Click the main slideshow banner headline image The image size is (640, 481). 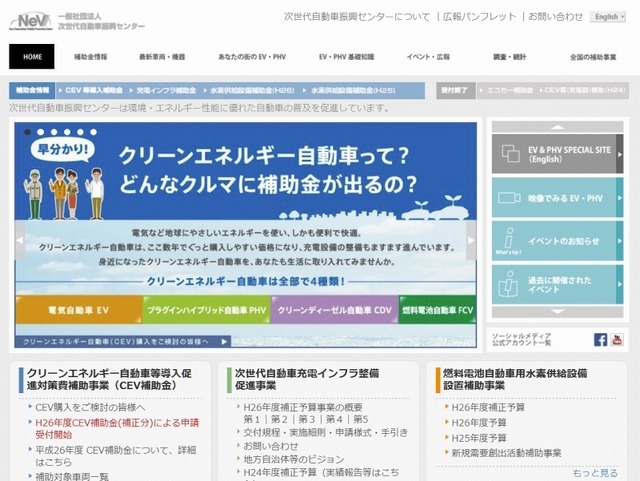coord(245,171)
